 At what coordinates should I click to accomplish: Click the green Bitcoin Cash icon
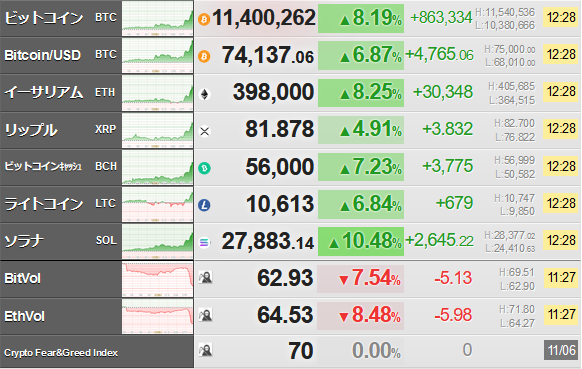[204, 168]
